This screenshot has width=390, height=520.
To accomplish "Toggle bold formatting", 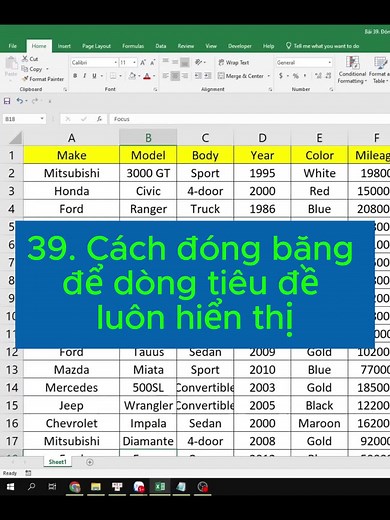I will 75,76.
